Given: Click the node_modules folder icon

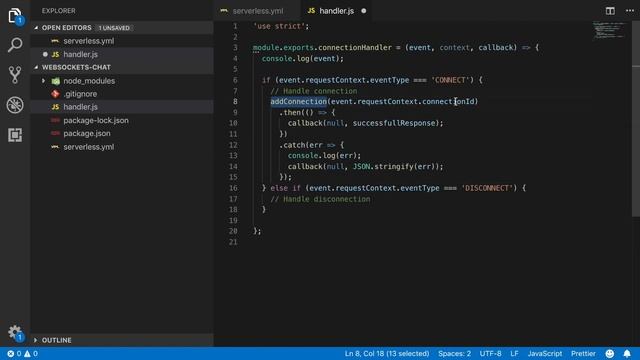Looking at the screenshot, I should click(x=56, y=81).
